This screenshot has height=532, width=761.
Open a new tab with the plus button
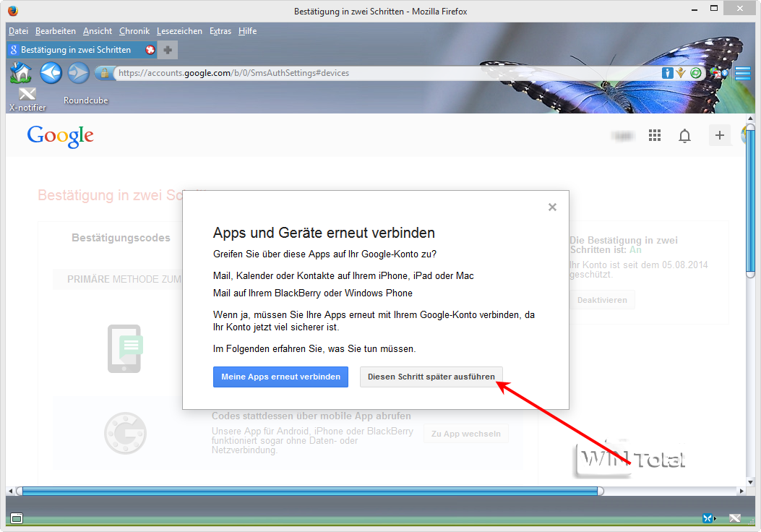pyautogui.click(x=168, y=49)
